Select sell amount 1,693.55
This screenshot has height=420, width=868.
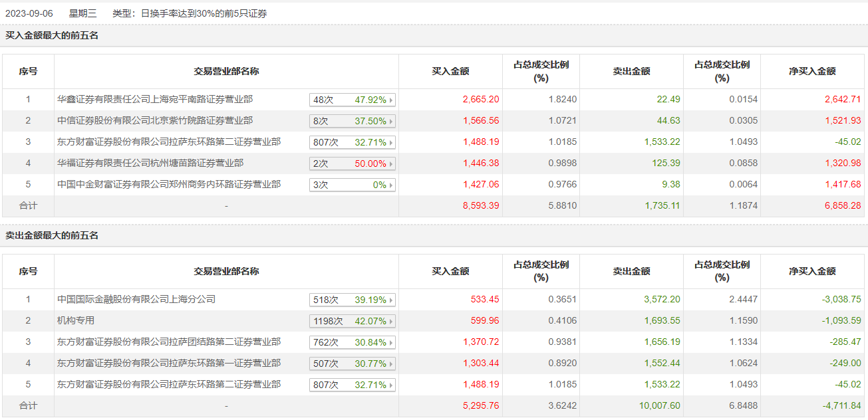pos(662,321)
